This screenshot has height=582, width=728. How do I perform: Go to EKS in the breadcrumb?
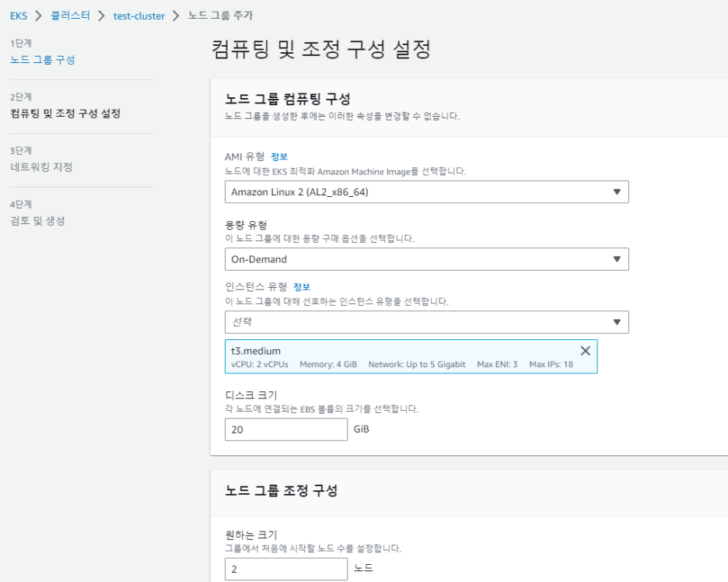(19, 16)
